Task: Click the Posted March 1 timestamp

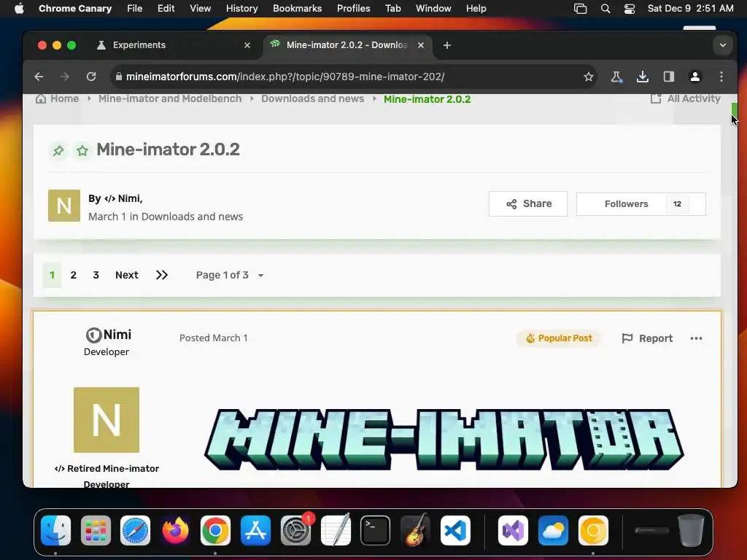Action: (214, 338)
